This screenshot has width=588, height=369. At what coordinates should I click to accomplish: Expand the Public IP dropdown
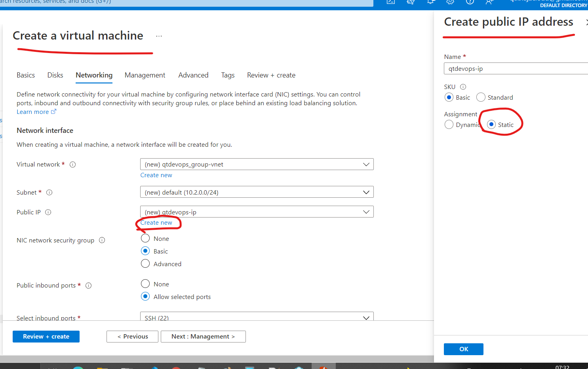257,212
